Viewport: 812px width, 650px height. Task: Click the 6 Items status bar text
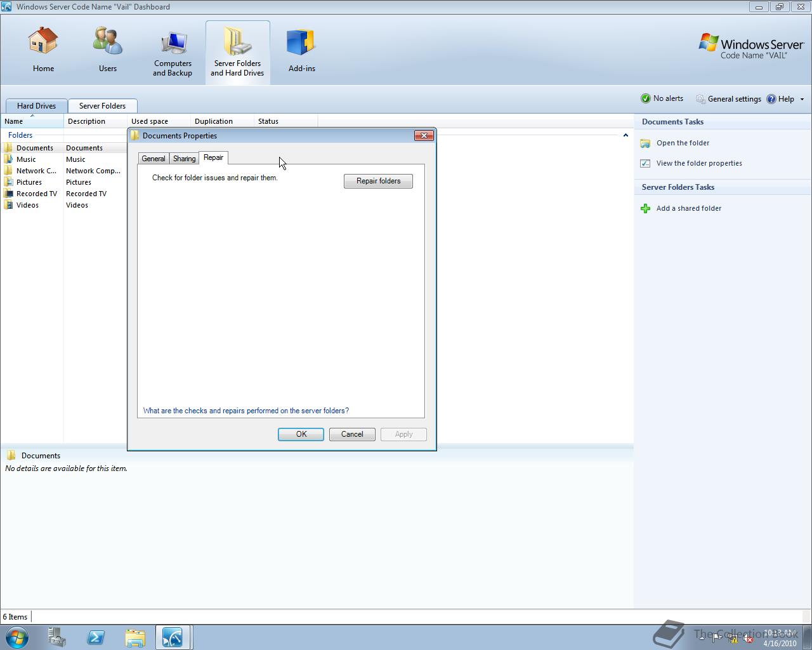[x=15, y=617]
